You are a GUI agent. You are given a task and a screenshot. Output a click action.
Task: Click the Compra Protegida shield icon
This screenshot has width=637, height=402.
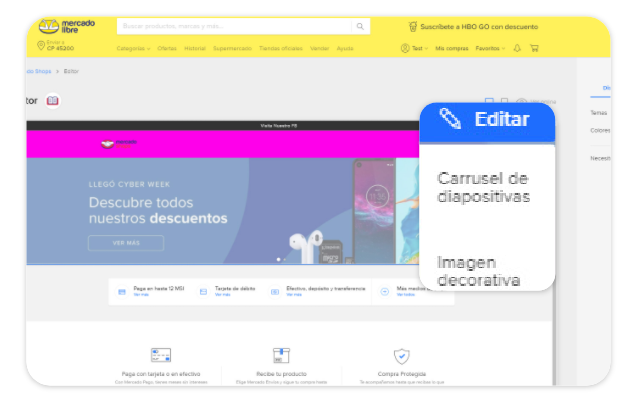click(x=401, y=356)
